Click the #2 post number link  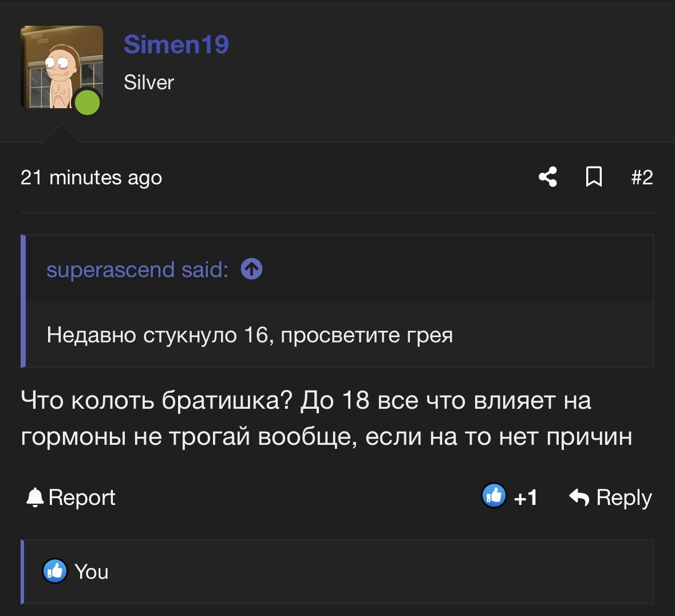pyautogui.click(x=642, y=177)
